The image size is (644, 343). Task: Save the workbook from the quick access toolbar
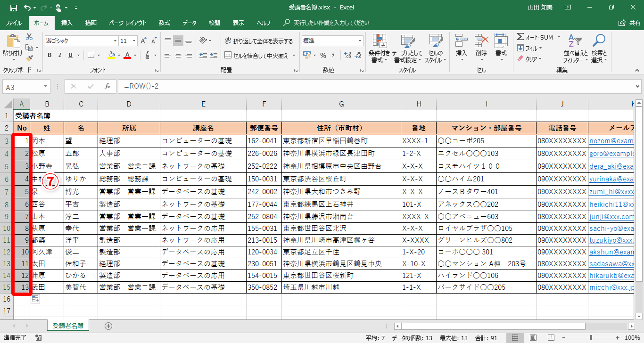tap(13, 8)
